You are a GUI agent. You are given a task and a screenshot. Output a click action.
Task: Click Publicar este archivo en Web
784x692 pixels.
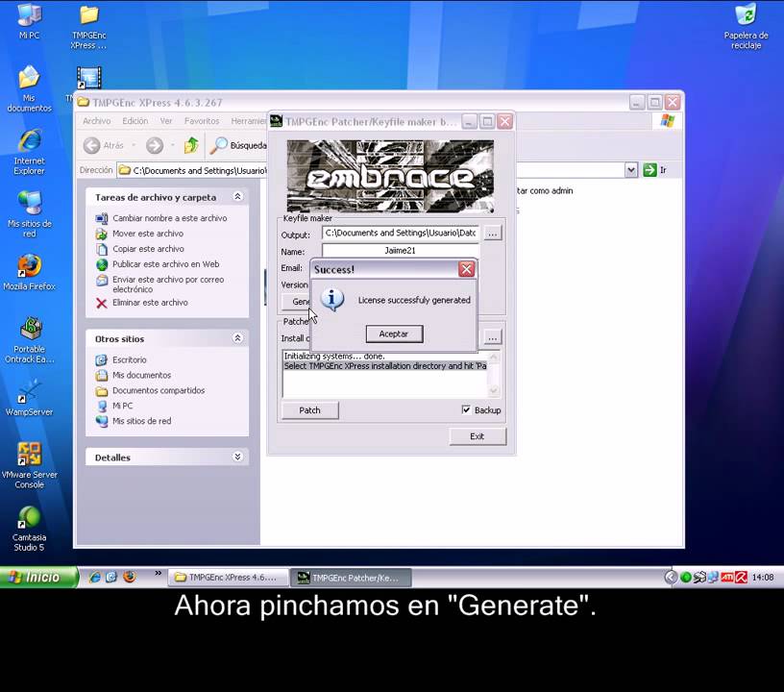[165, 264]
